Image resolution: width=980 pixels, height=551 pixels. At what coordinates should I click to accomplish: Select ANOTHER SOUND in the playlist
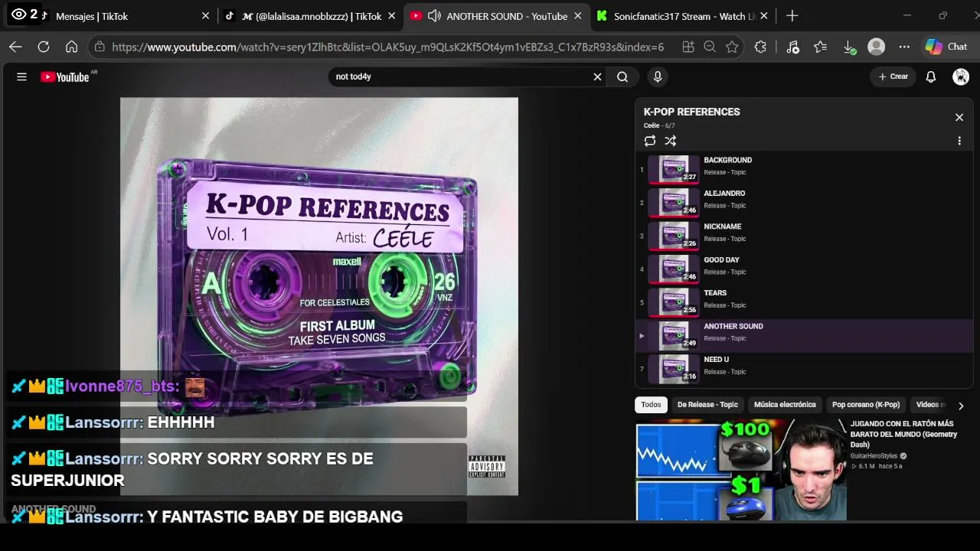(804, 336)
